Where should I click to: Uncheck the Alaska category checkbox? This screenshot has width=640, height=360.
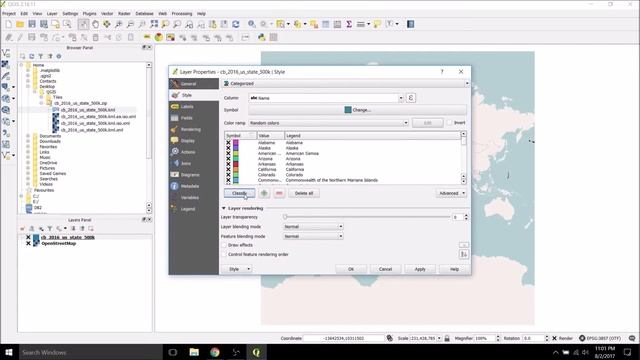coord(229,148)
